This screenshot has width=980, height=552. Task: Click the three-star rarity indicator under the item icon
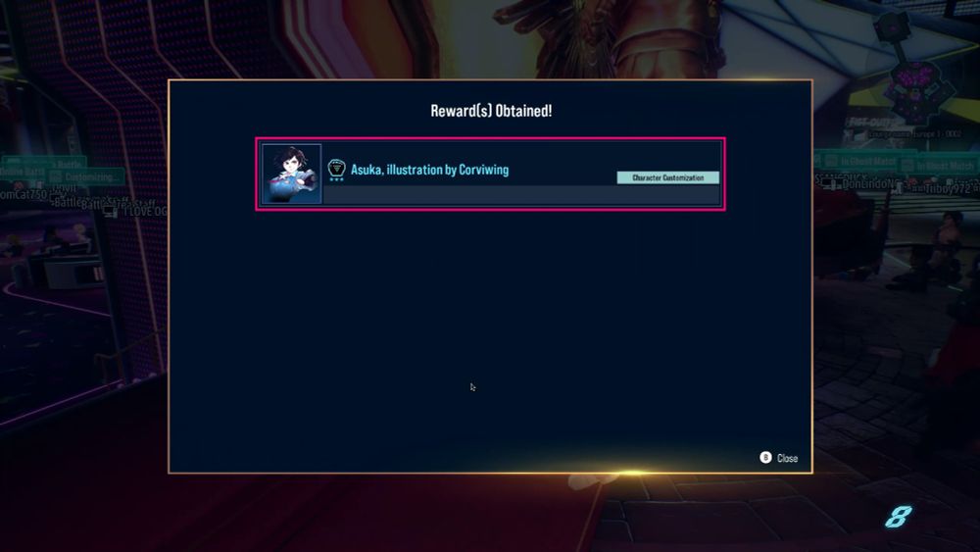(x=336, y=179)
